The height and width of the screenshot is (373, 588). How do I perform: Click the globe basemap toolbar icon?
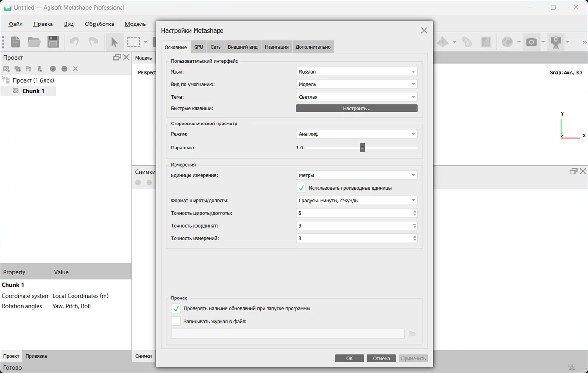pyautogui.click(x=507, y=42)
